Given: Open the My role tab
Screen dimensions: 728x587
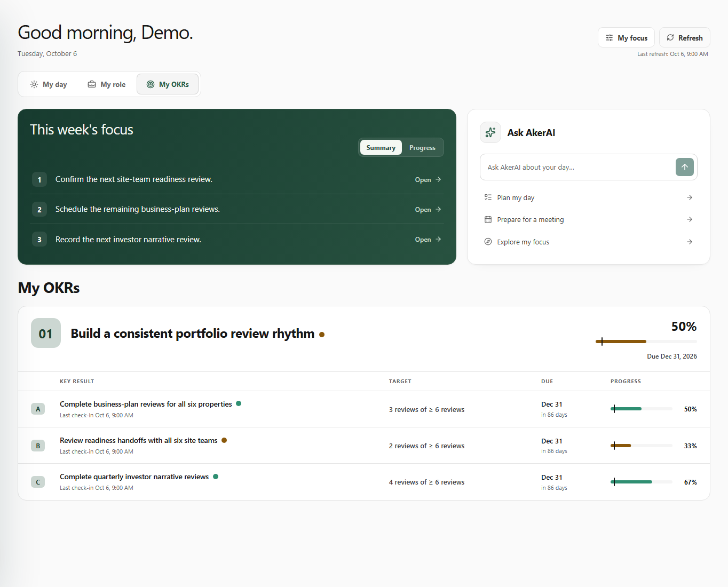Looking at the screenshot, I should coord(107,84).
